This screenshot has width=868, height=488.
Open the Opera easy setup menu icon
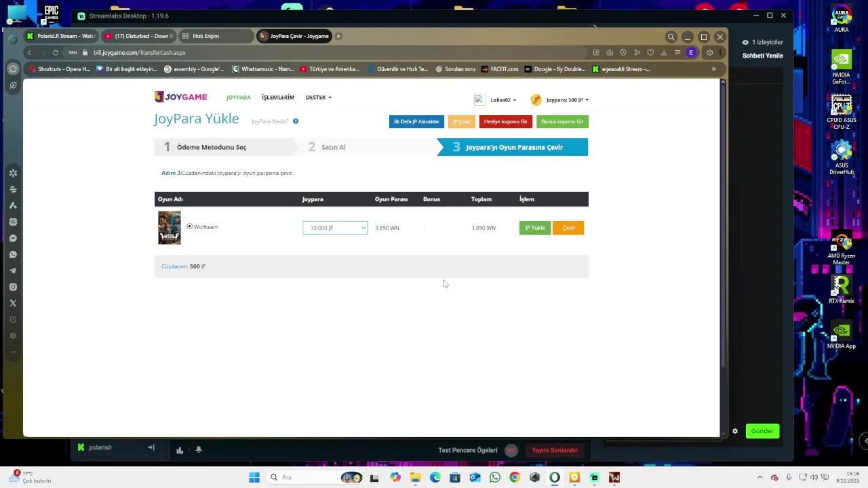677,53
